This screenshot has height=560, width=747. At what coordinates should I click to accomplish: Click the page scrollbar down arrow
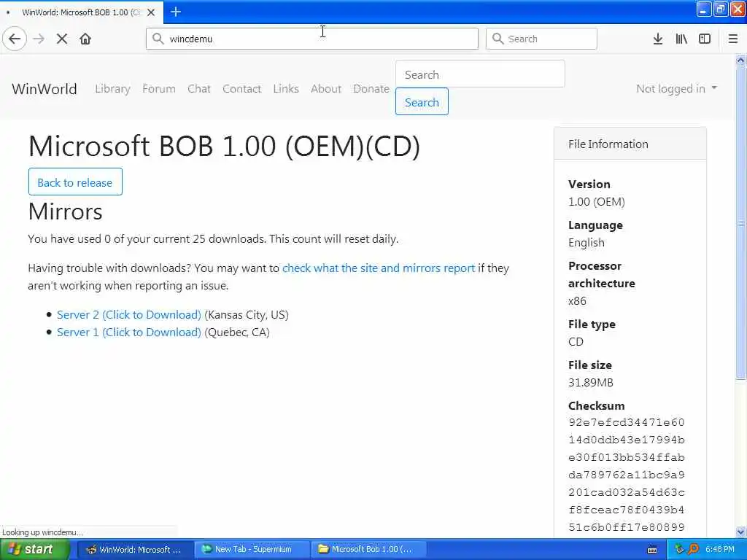click(x=740, y=532)
